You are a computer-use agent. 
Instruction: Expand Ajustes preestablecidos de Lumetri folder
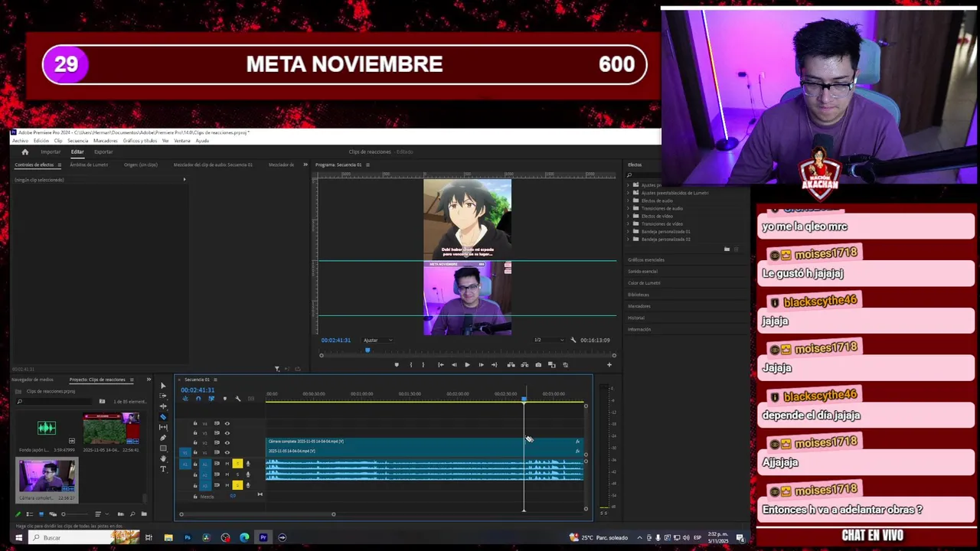coord(629,193)
